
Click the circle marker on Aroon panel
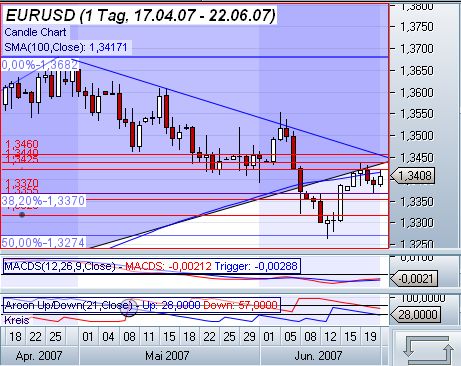128,307
